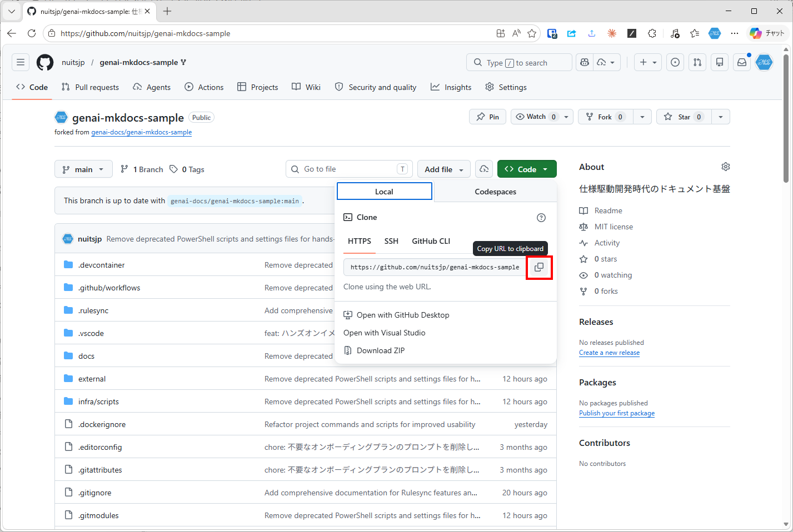Viewport: 793px width, 532px height.
Task: Open the pull requests icon in header
Action: click(x=697, y=63)
